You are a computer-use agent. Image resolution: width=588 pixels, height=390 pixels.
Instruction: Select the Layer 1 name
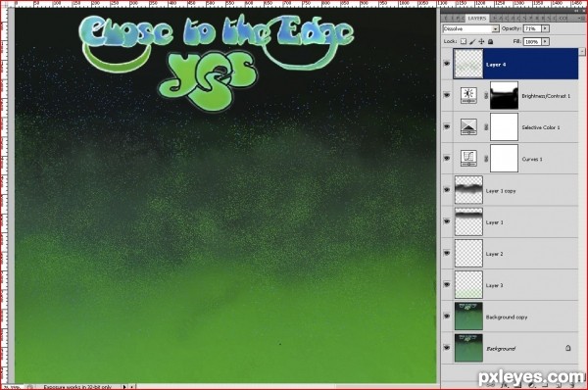pos(494,222)
